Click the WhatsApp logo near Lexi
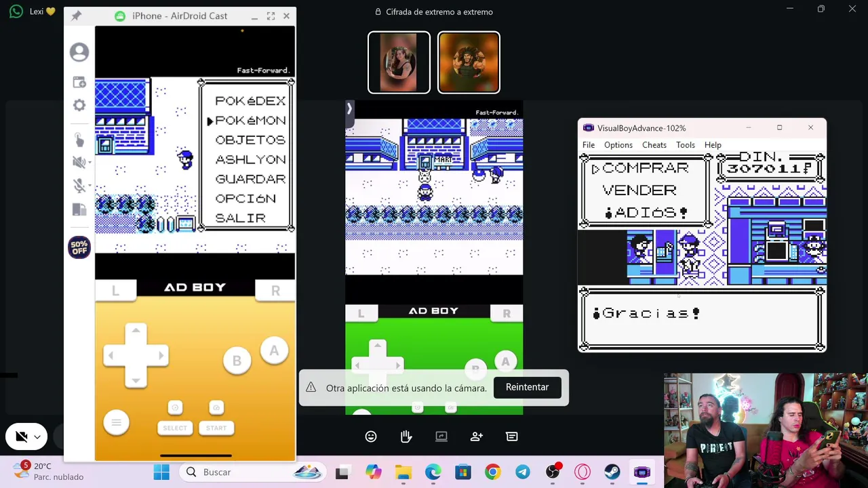The height and width of the screenshot is (488, 868). point(16,12)
